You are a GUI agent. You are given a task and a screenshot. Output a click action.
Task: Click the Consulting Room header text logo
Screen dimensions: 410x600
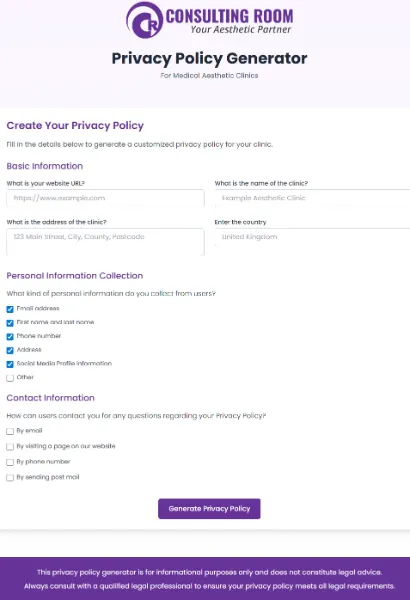(229, 21)
